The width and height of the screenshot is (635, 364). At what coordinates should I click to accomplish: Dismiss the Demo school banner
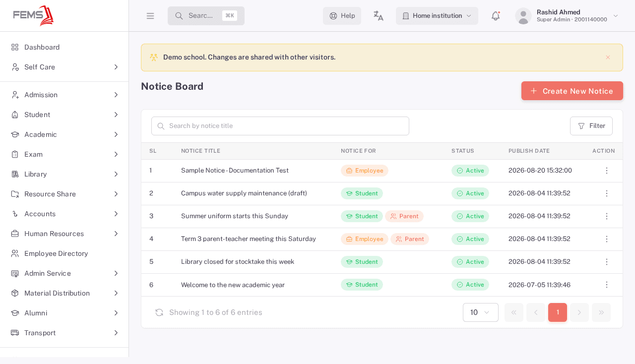point(608,58)
